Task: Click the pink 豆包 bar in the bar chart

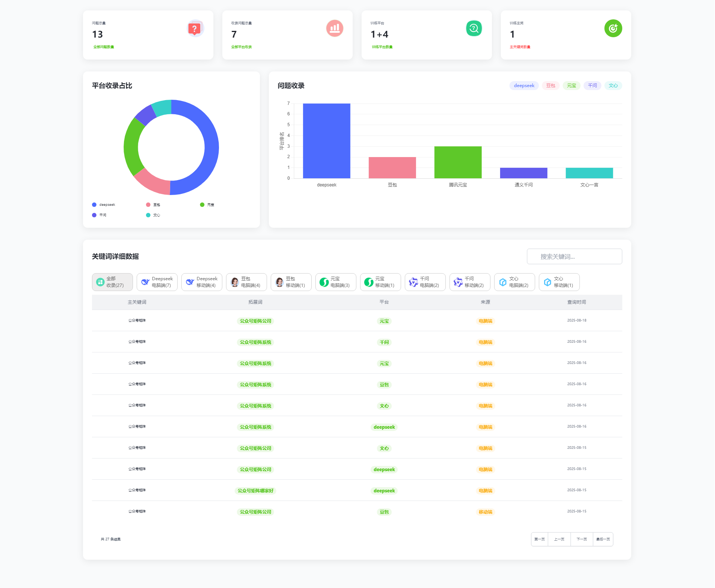Action: point(392,167)
